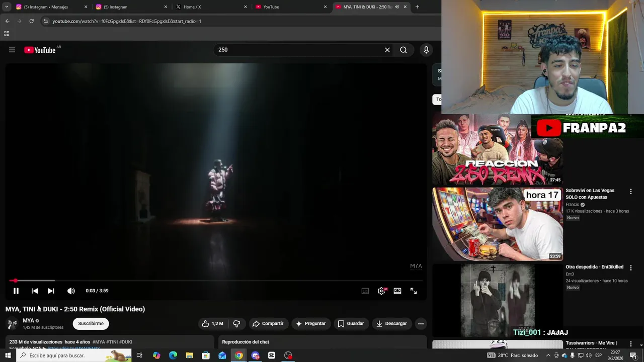The width and height of the screenshot is (644, 362).
Task: Enter full screen mode
Action: pos(414,291)
